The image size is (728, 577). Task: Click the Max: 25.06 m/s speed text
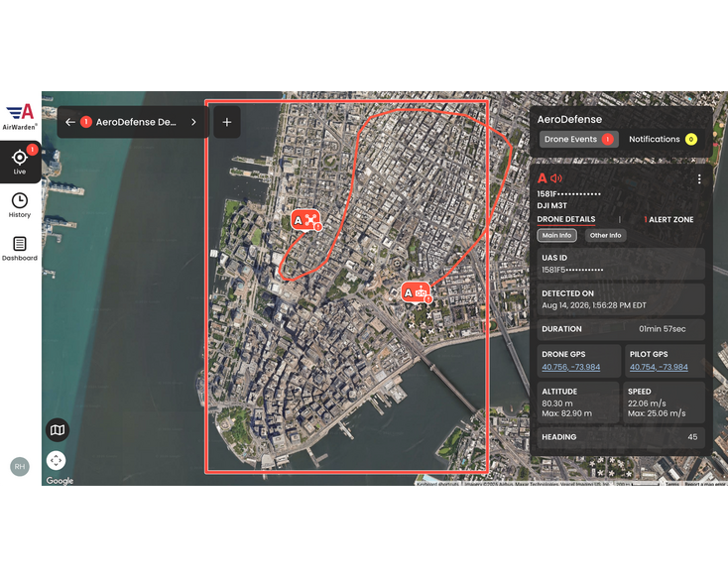[657, 413]
